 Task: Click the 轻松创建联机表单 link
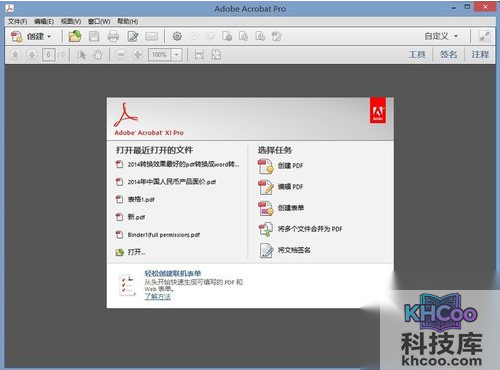173,274
